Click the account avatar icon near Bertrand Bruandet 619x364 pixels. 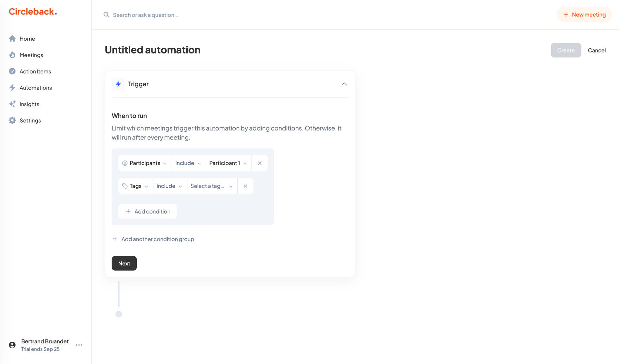pyautogui.click(x=12, y=345)
